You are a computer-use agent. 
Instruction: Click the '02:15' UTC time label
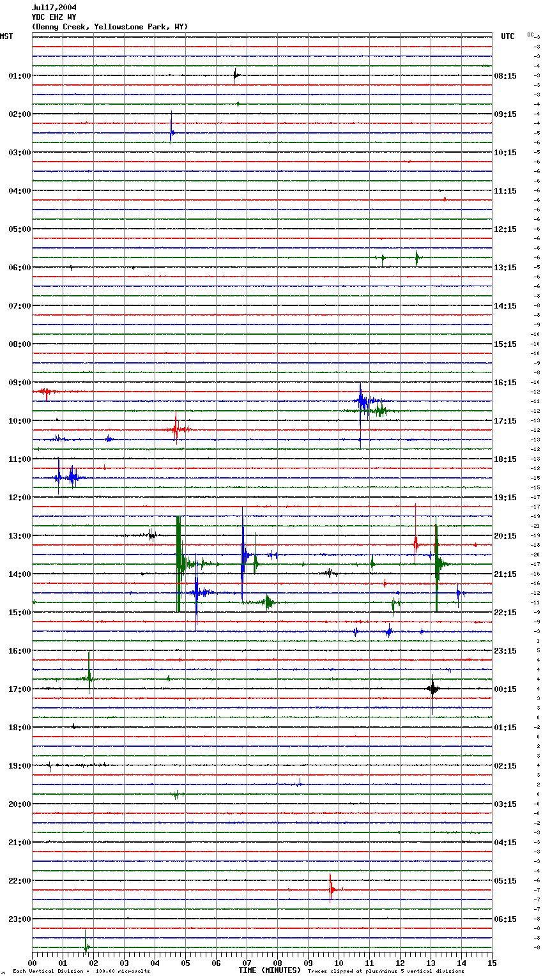click(505, 766)
